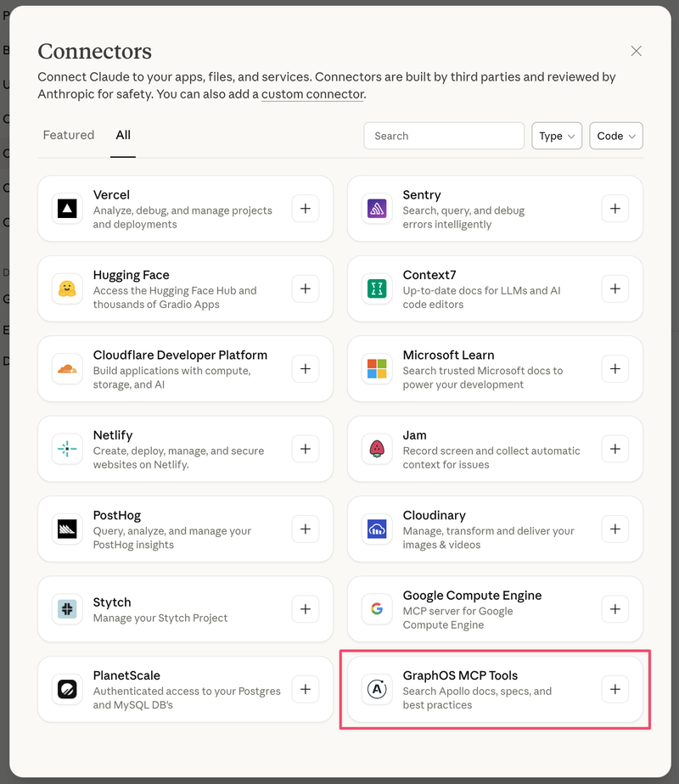Viewport: 679px width, 784px height.
Task: Click the Hugging Face emoji icon
Action: [x=68, y=288]
